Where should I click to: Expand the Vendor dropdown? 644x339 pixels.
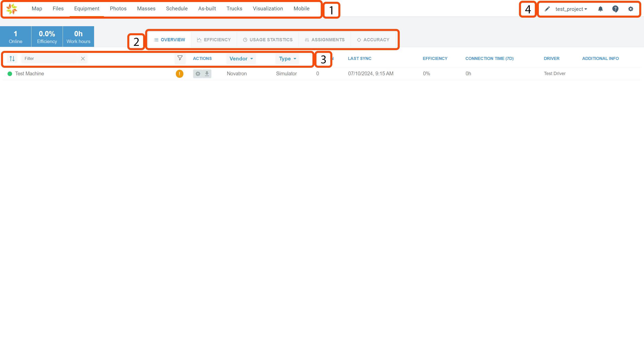click(x=241, y=59)
